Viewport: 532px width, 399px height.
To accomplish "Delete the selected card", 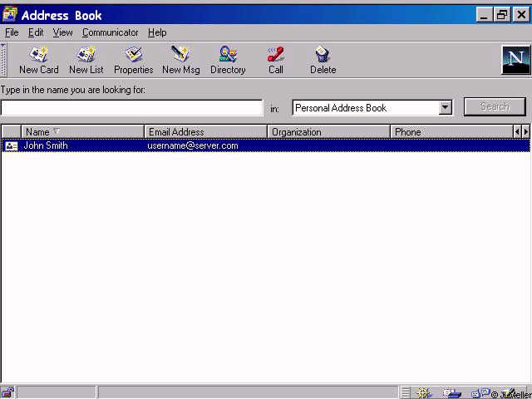I will 323,60.
